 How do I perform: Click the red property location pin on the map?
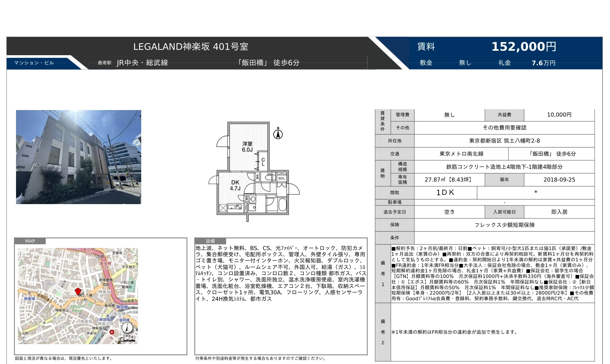click(78, 291)
